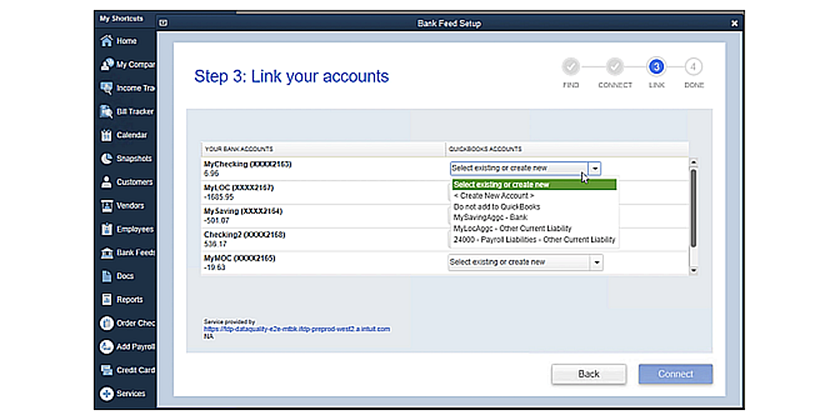
Task: Close the Bank Feed Setup window
Action: [735, 22]
